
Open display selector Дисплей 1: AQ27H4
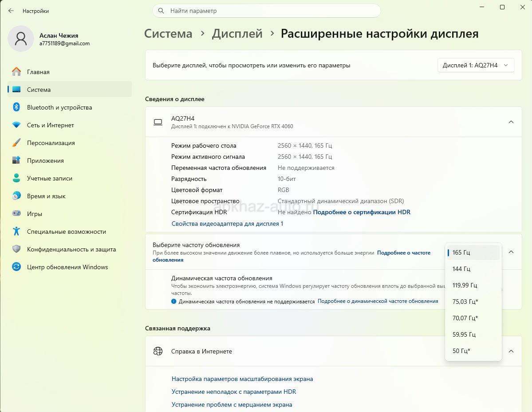point(476,65)
